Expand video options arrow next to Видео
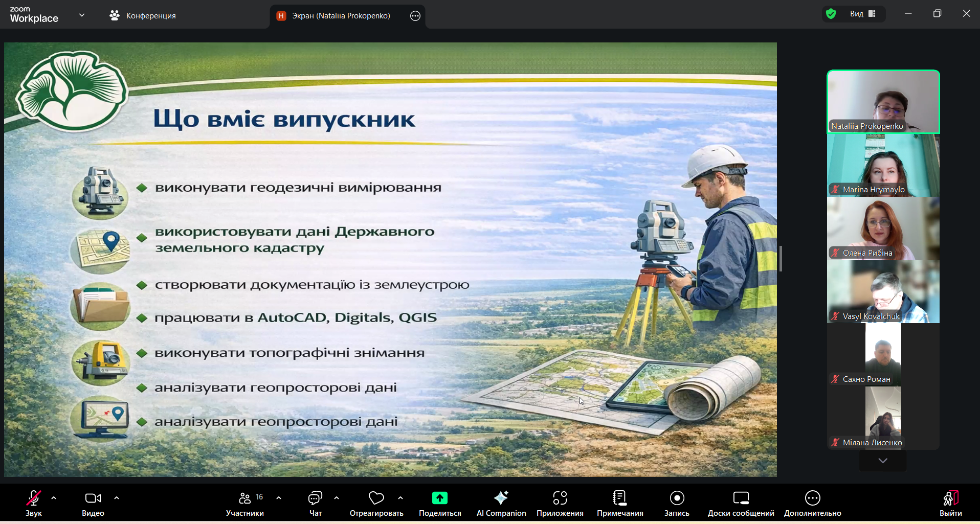 coord(117,497)
